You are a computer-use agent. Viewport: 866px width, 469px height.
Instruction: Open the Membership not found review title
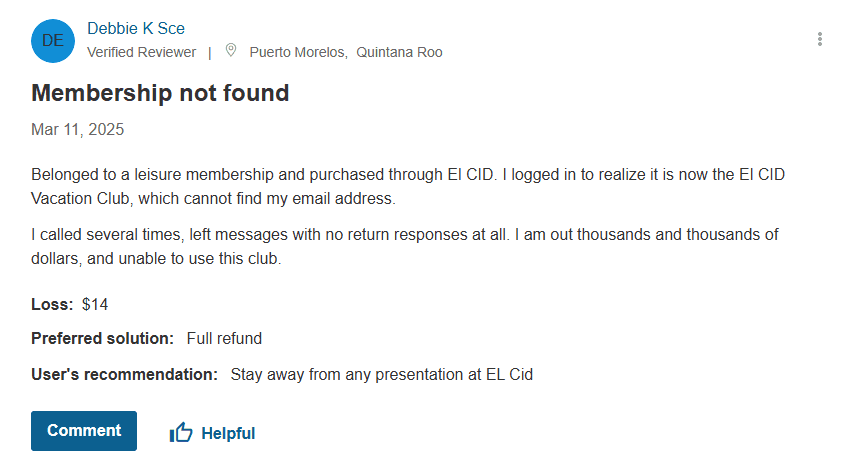[160, 93]
